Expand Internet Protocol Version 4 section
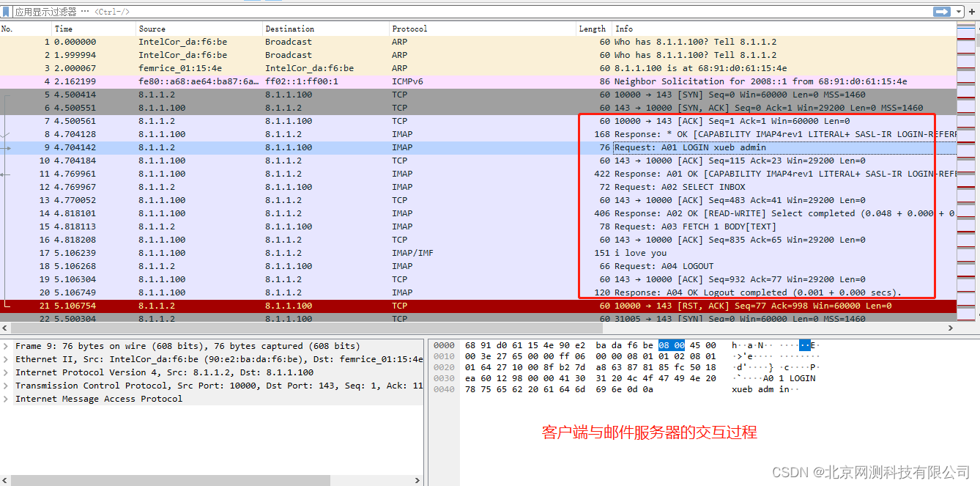Viewport: 980px width, 486px height. pos(6,372)
